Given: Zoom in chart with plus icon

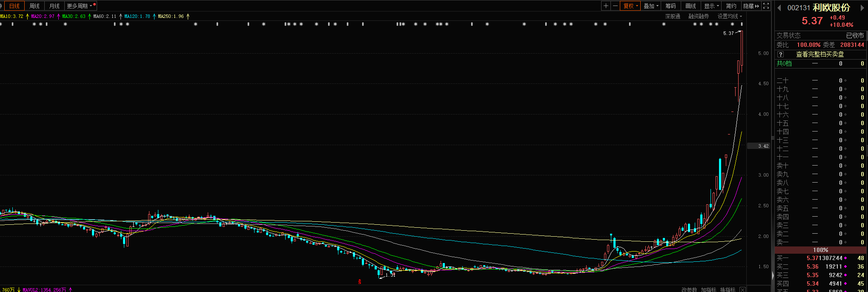Looking at the screenshot, I should tap(606, 6).
